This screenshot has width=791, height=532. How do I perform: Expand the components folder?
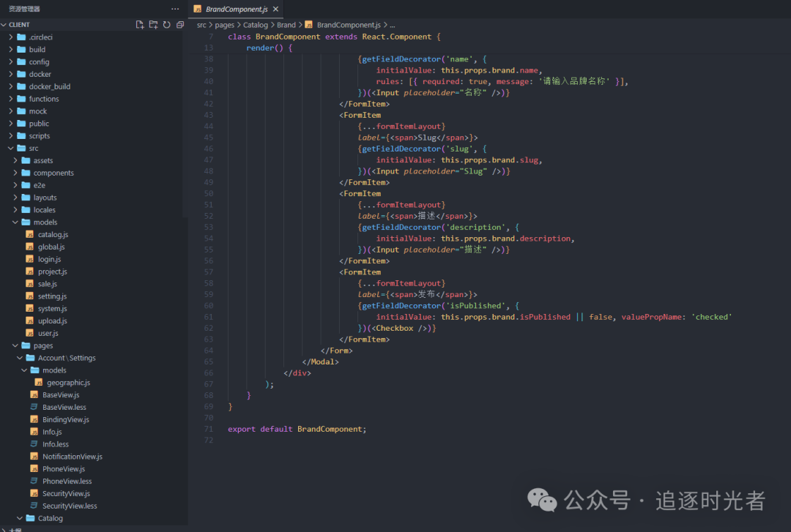(15, 173)
